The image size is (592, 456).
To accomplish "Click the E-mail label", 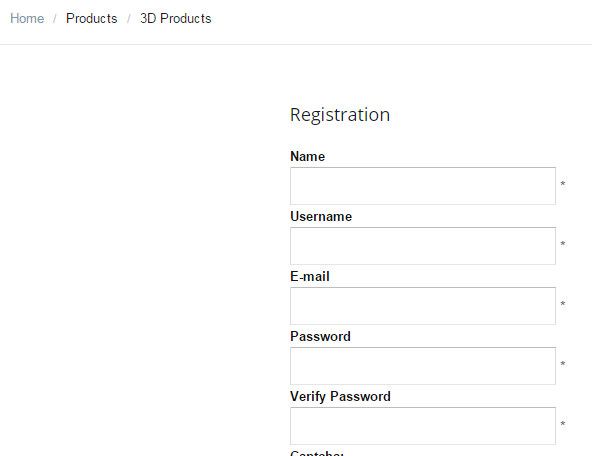I will point(310,276).
